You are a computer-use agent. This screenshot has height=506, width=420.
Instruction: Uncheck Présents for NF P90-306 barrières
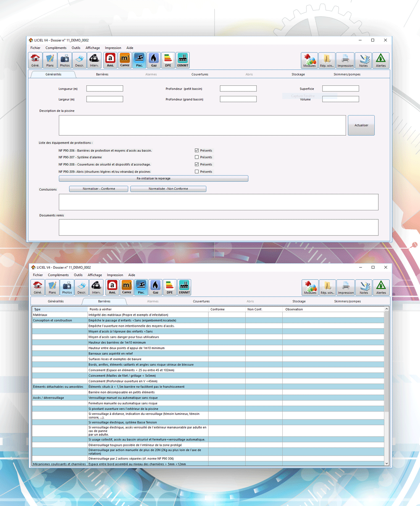(x=197, y=150)
